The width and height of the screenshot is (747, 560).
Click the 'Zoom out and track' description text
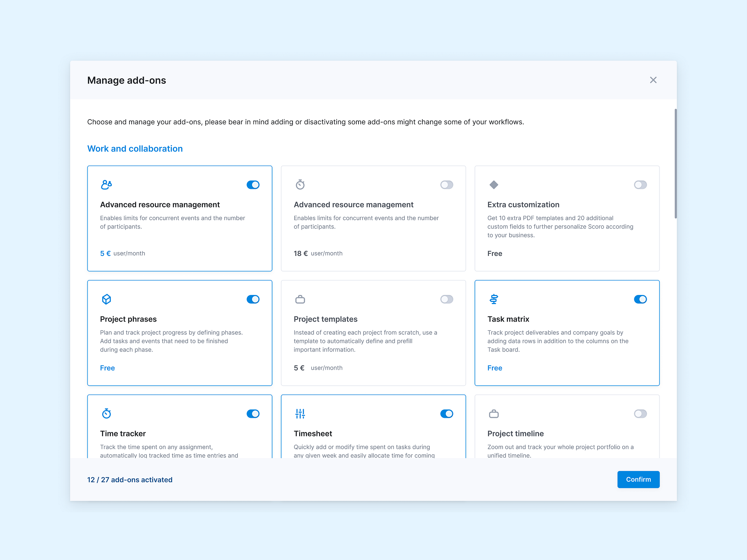[561, 451]
